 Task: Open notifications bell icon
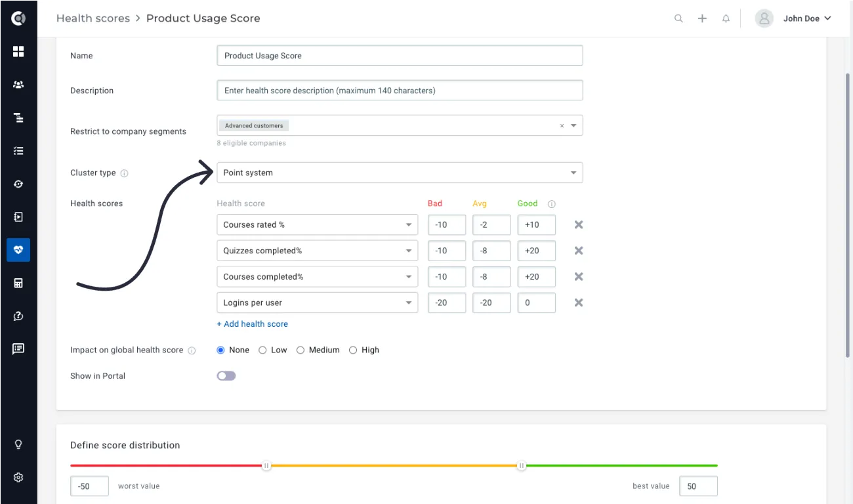tap(726, 18)
